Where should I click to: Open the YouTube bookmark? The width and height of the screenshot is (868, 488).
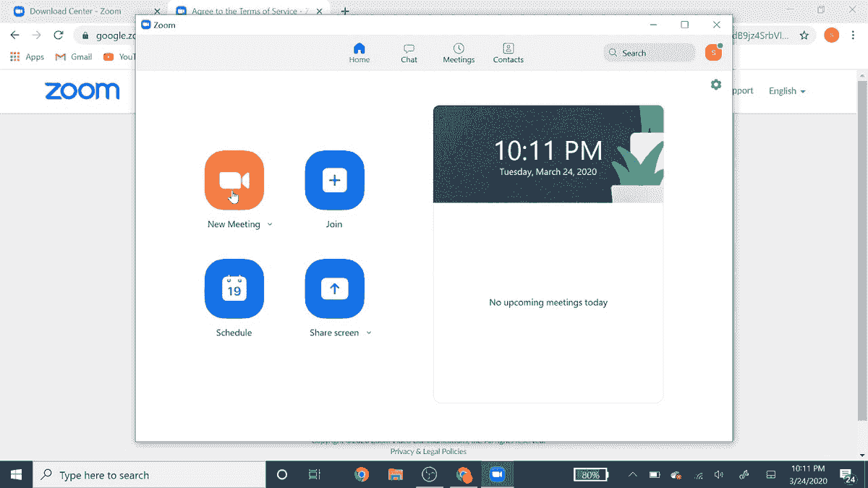119,57
